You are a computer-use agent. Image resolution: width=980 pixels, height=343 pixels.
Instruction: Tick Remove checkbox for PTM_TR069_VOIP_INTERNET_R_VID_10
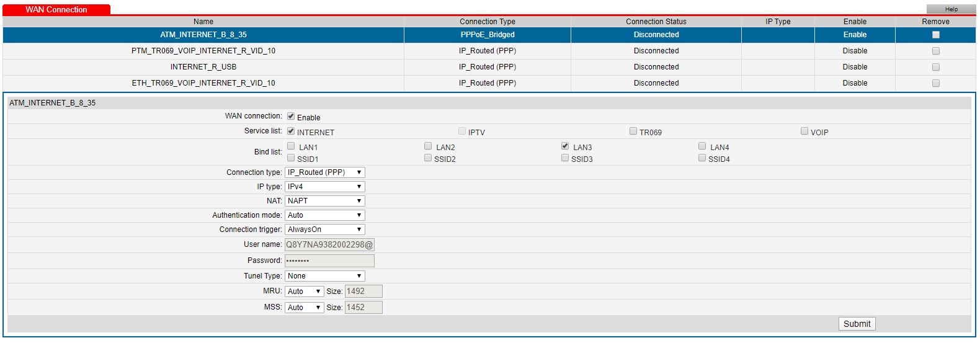936,51
